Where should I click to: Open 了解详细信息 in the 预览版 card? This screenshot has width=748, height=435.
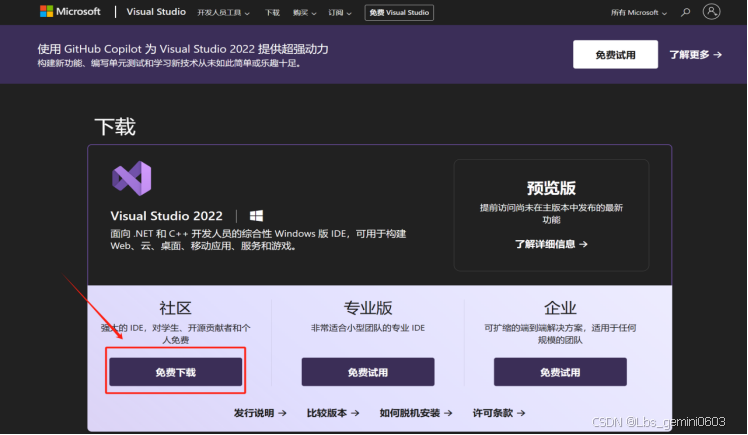[551, 244]
